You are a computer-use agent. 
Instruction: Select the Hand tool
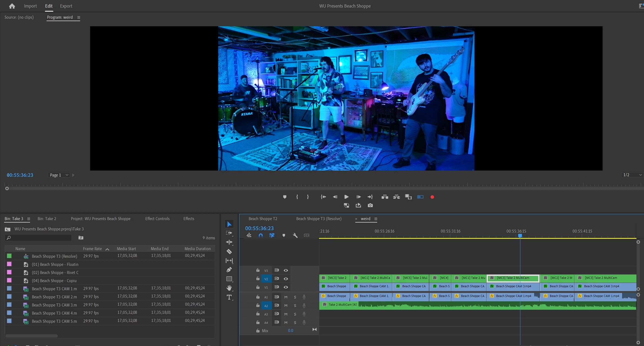pos(229,288)
